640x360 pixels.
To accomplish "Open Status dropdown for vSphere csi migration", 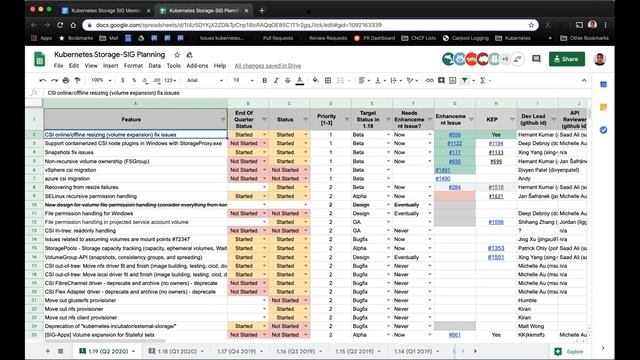I will [x=306, y=170].
